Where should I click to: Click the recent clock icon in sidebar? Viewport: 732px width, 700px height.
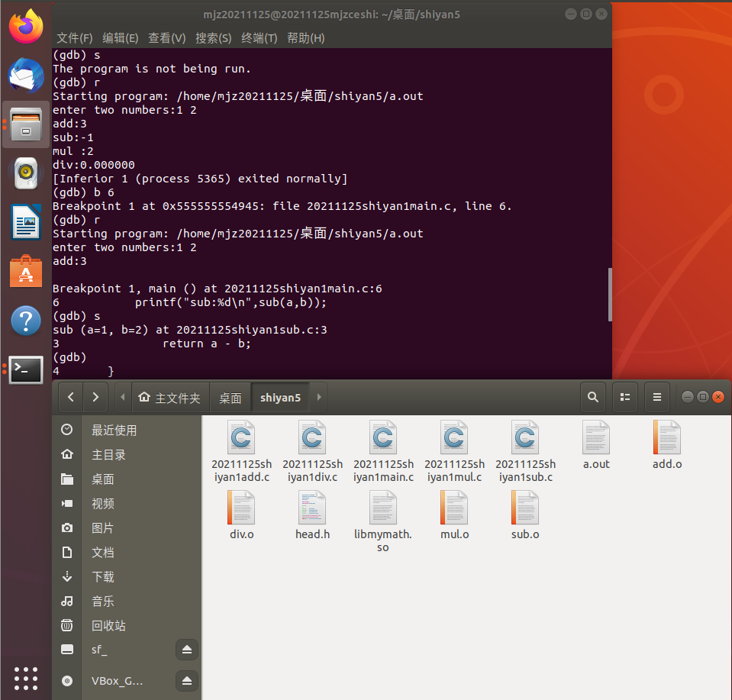pyautogui.click(x=66, y=430)
